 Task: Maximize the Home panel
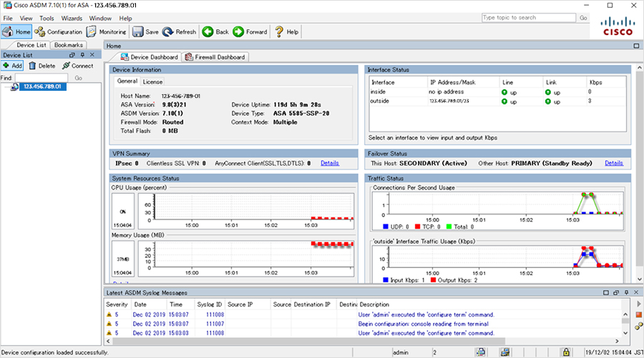[x=636, y=46]
